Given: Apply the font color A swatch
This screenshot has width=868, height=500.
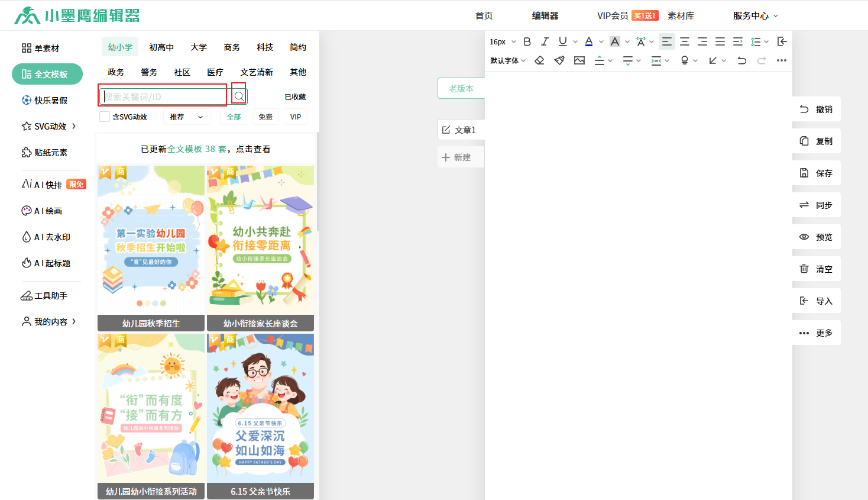Looking at the screenshot, I should click(x=589, y=41).
